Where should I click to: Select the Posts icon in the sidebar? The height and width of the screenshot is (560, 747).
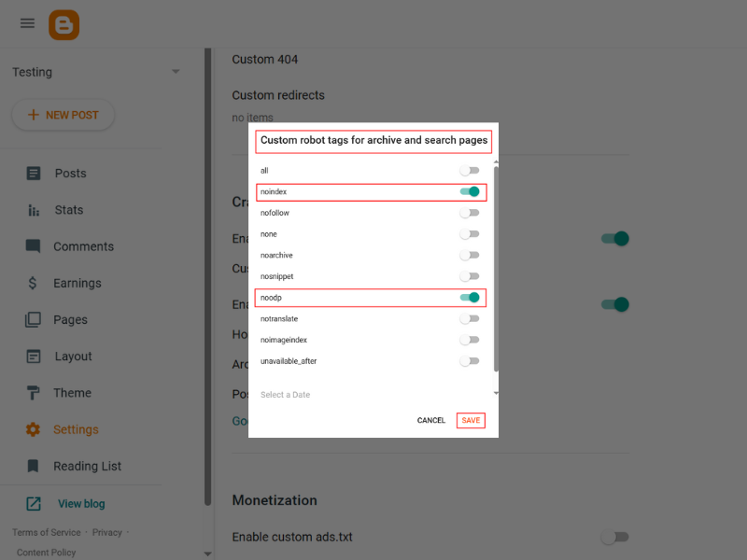click(32, 173)
